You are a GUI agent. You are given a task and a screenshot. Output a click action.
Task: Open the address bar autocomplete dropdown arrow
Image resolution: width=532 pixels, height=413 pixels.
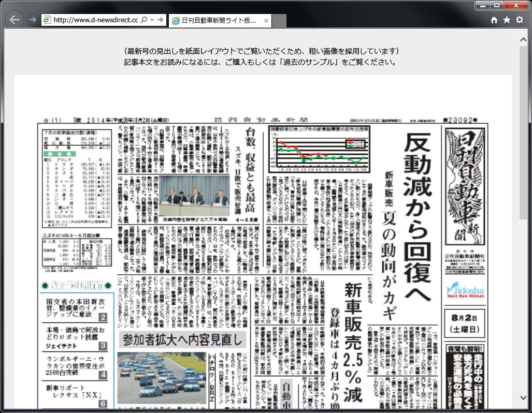[152, 20]
